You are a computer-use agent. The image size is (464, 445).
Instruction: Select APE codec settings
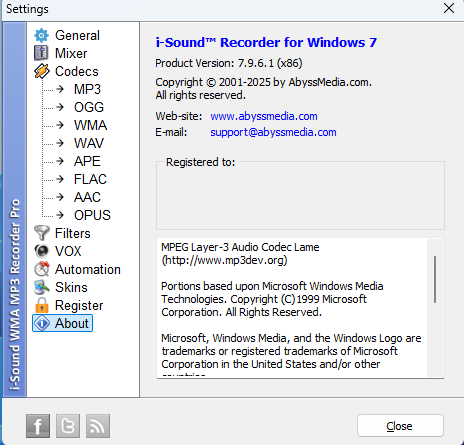(87, 161)
